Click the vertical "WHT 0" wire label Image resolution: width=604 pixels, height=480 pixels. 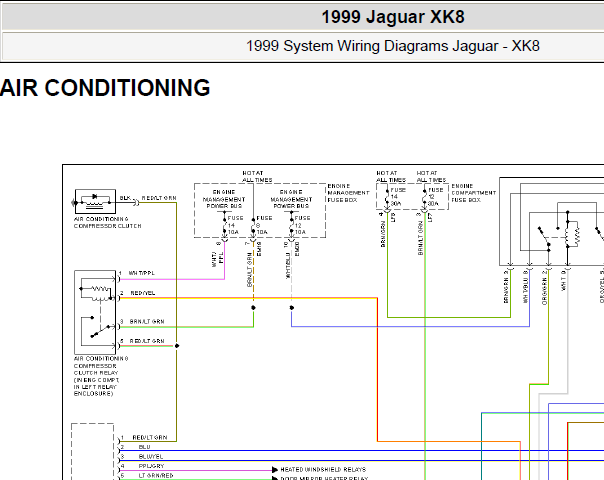pos(563,280)
